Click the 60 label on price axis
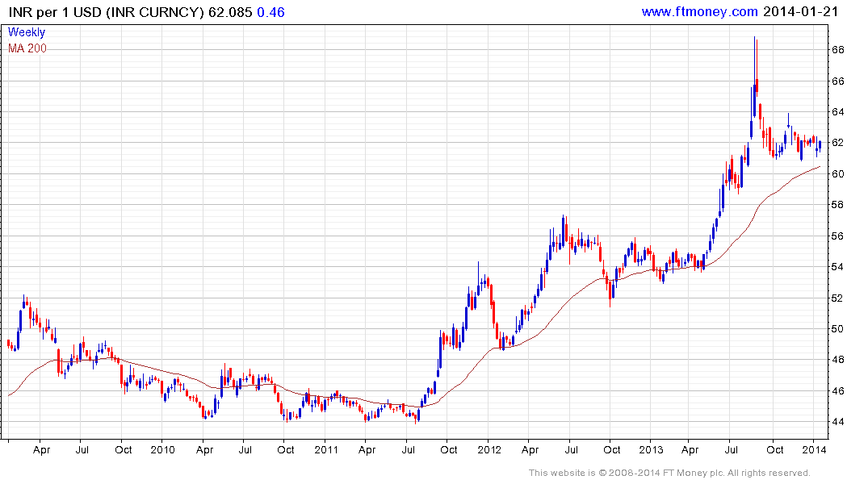868x484 pixels. click(837, 174)
